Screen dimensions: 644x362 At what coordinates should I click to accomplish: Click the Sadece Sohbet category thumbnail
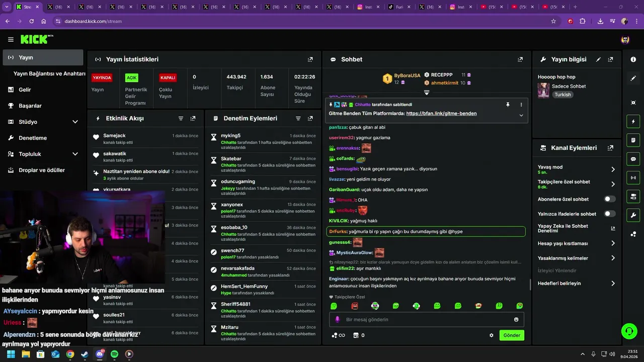pyautogui.click(x=543, y=90)
